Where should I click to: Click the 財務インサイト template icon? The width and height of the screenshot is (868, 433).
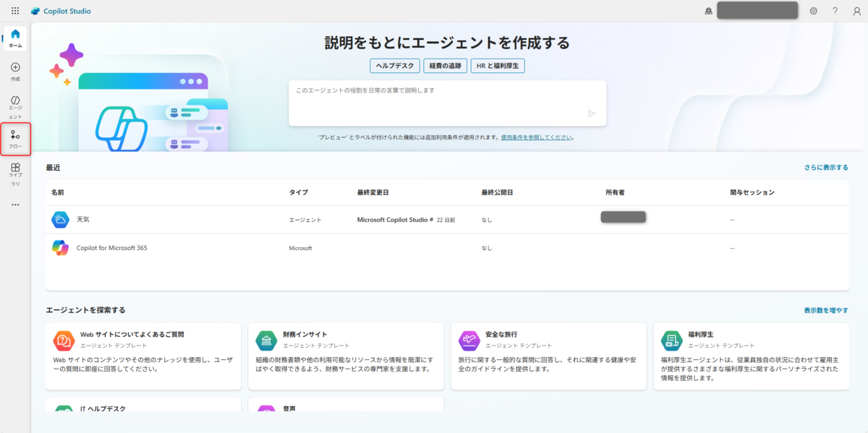pos(266,340)
